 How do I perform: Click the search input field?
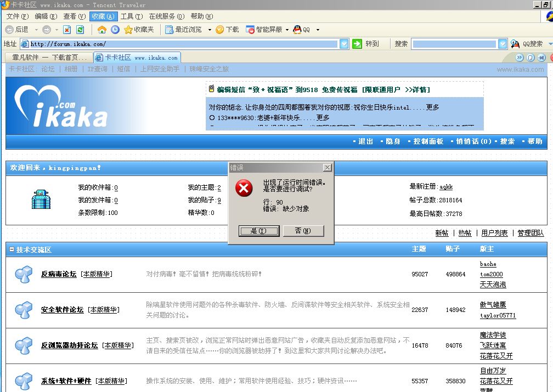click(x=454, y=44)
